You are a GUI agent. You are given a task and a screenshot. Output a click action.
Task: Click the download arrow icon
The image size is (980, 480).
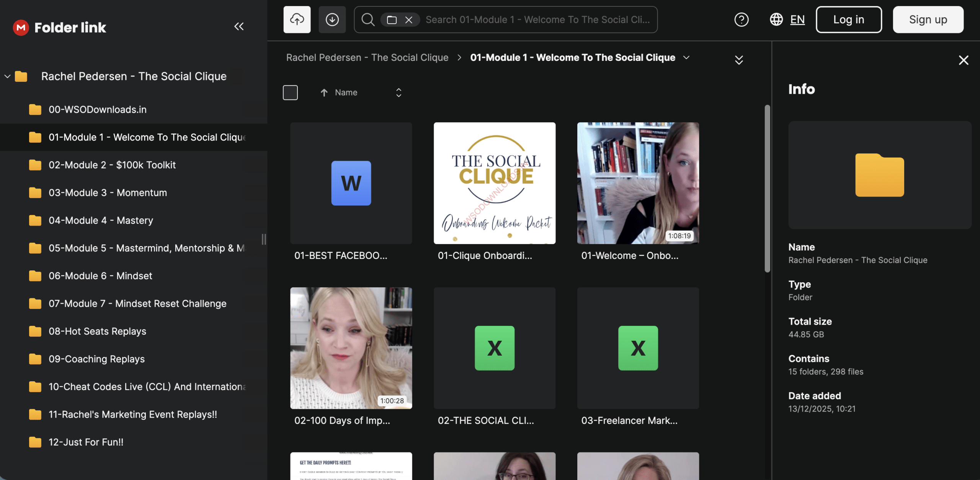coord(332,20)
